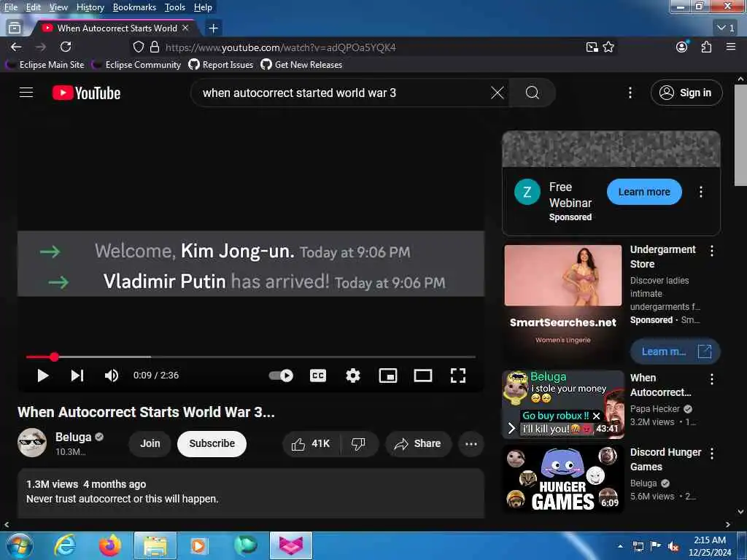Screen dimensions: 747x560
Task: Skip to the next video
Action: (77, 376)
